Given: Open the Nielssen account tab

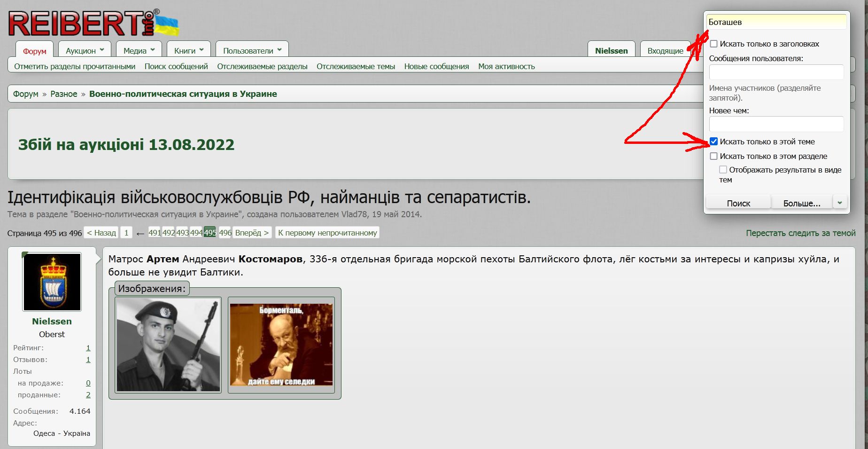Looking at the screenshot, I should tap(611, 50).
